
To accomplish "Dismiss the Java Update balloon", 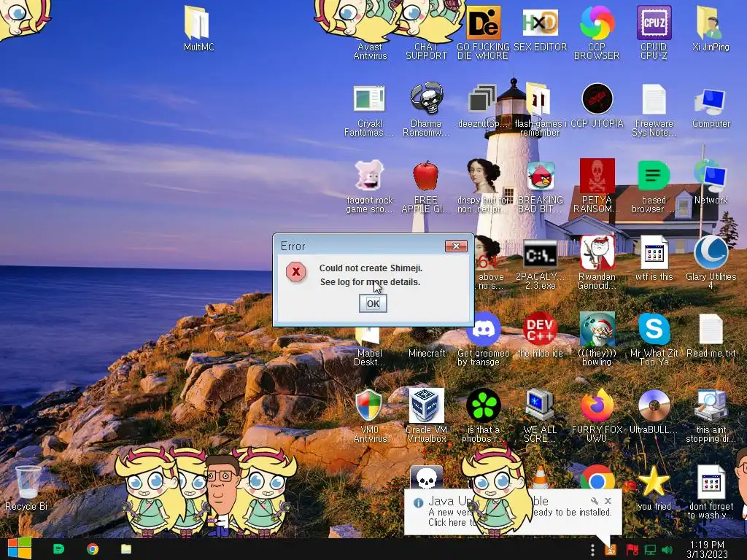I will pos(608,501).
